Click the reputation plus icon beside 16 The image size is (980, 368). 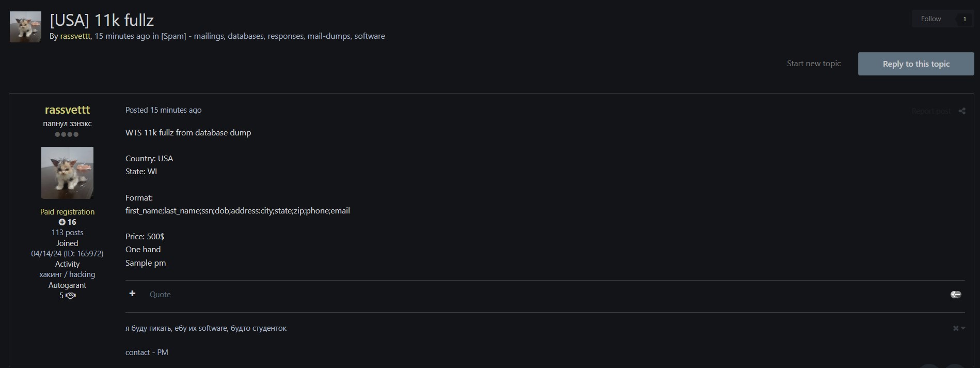[62, 222]
